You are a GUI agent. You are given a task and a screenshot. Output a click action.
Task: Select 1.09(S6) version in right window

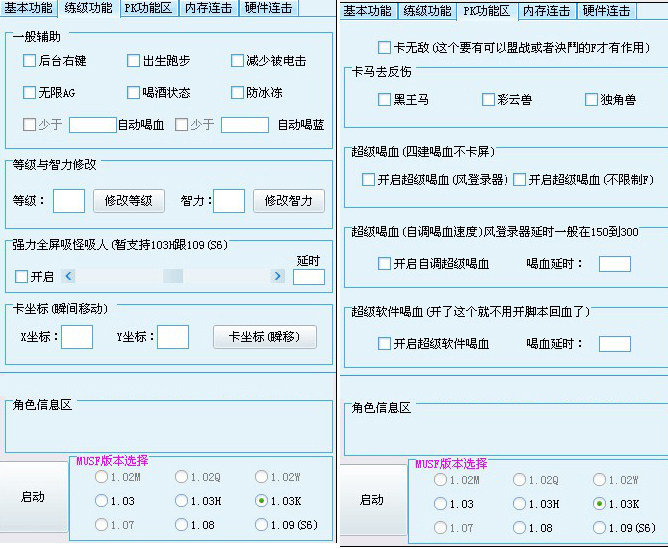point(599,528)
